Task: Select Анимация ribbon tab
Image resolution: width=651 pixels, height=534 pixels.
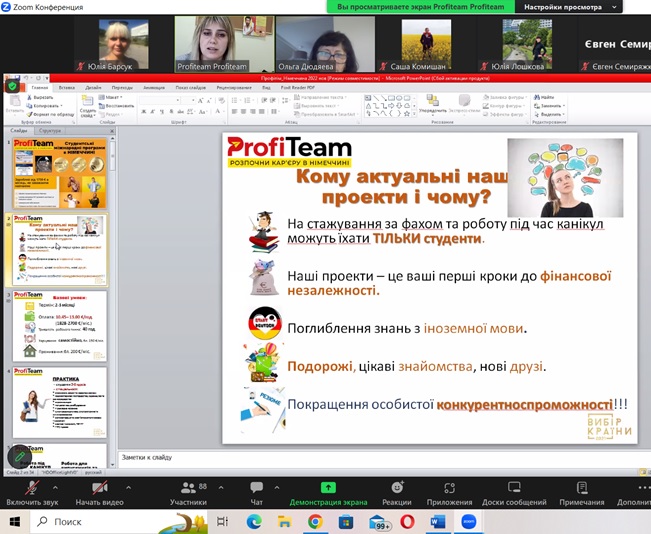Action: (154, 88)
